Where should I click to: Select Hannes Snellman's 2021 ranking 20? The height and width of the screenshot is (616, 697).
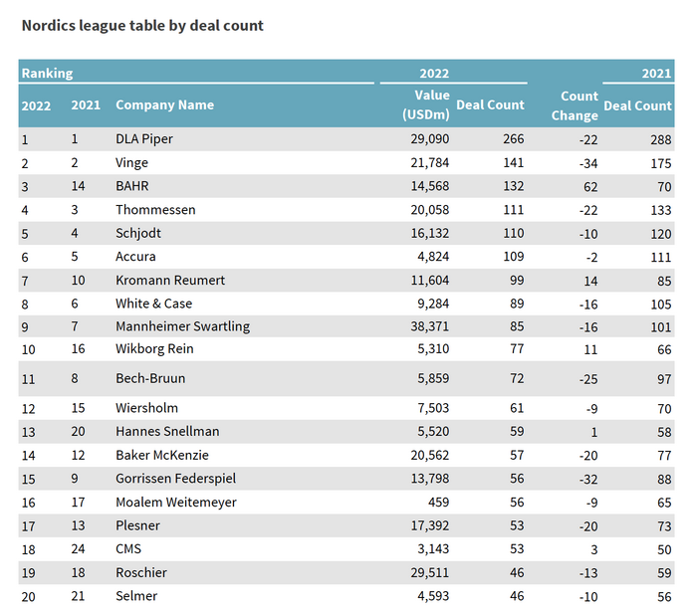point(79,432)
